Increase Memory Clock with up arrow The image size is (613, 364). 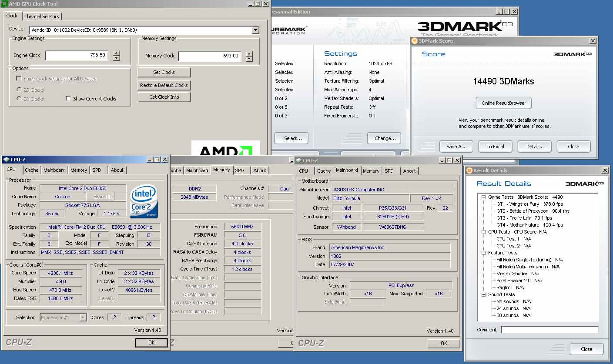coord(249,53)
